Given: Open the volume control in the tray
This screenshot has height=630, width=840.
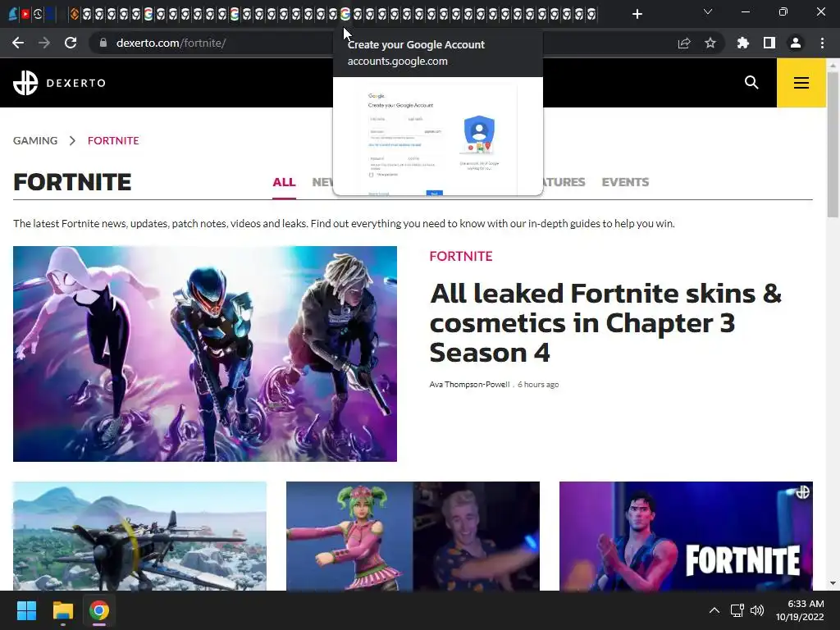Looking at the screenshot, I should coord(757,610).
